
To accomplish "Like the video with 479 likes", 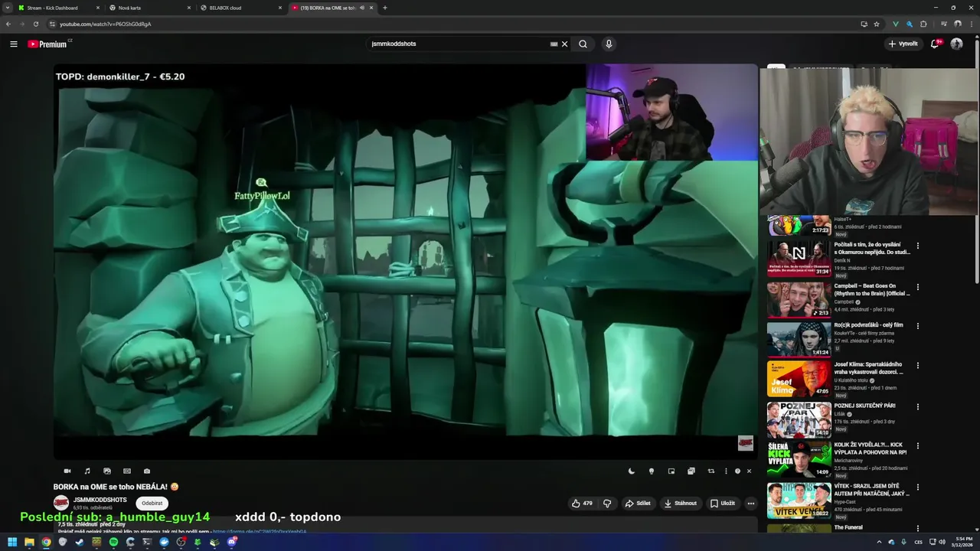I will [582, 503].
